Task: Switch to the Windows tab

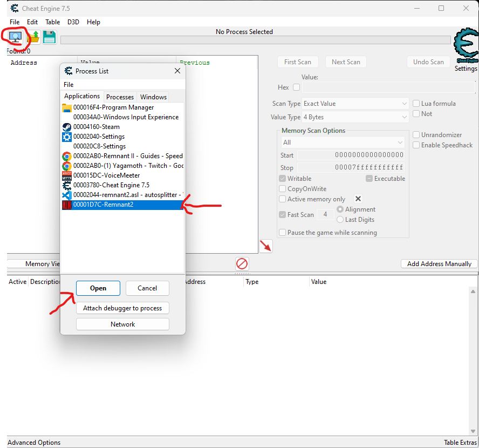Action: [153, 97]
